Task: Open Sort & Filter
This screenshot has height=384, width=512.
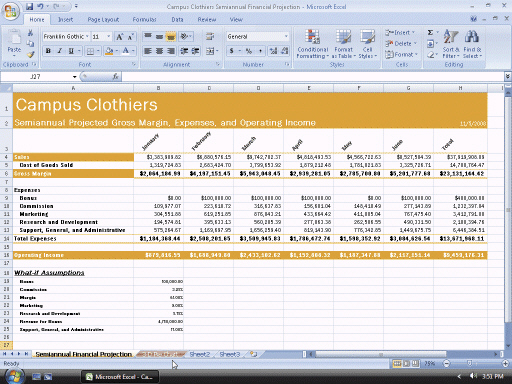Action: pos(451,44)
